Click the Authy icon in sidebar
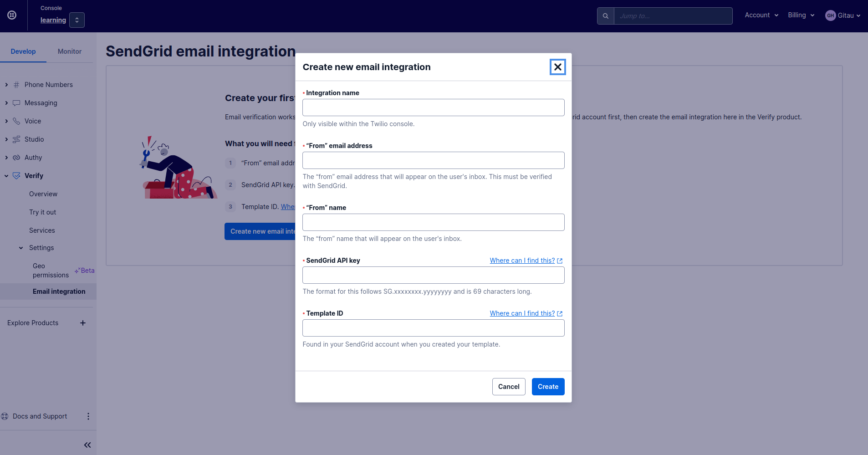 [16, 158]
